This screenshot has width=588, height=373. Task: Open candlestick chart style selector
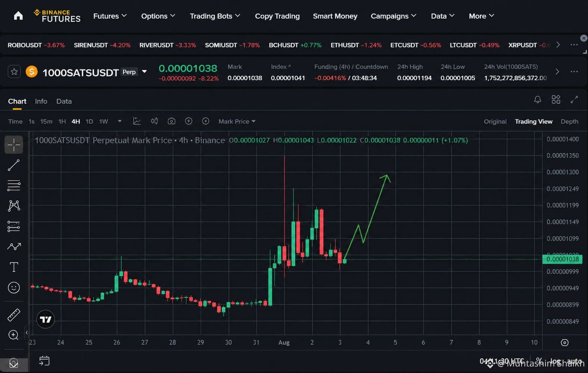pyautogui.click(x=154, y=121)
